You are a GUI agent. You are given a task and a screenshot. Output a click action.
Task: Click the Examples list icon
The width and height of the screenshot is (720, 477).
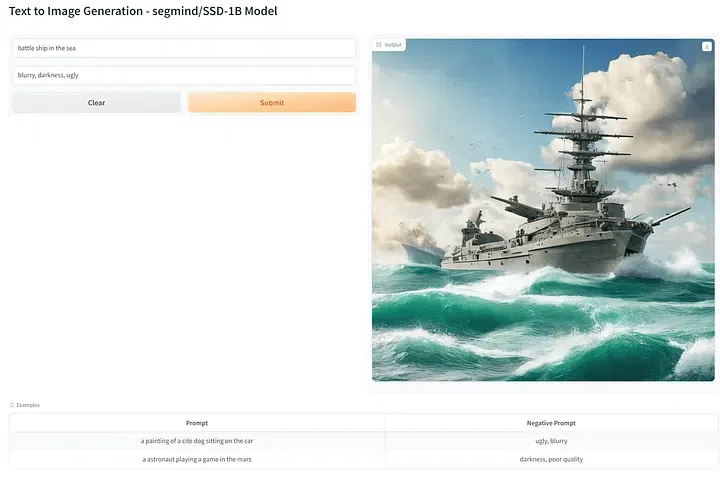click(12, 405)
